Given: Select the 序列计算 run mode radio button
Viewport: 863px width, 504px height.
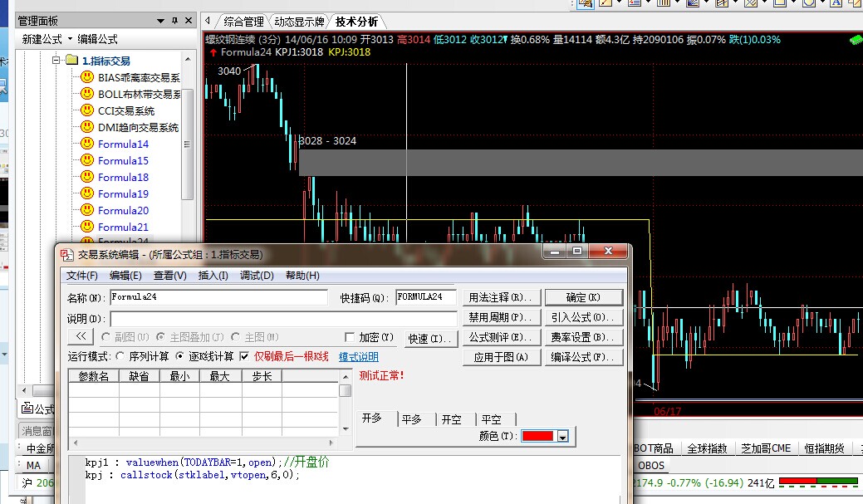Looking at the screenshot, I should (121, 356).
